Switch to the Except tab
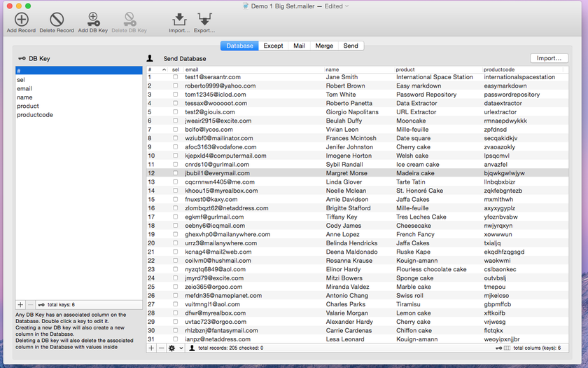The height and width of the screenshot is (368, 588). (x=273, y=46)
